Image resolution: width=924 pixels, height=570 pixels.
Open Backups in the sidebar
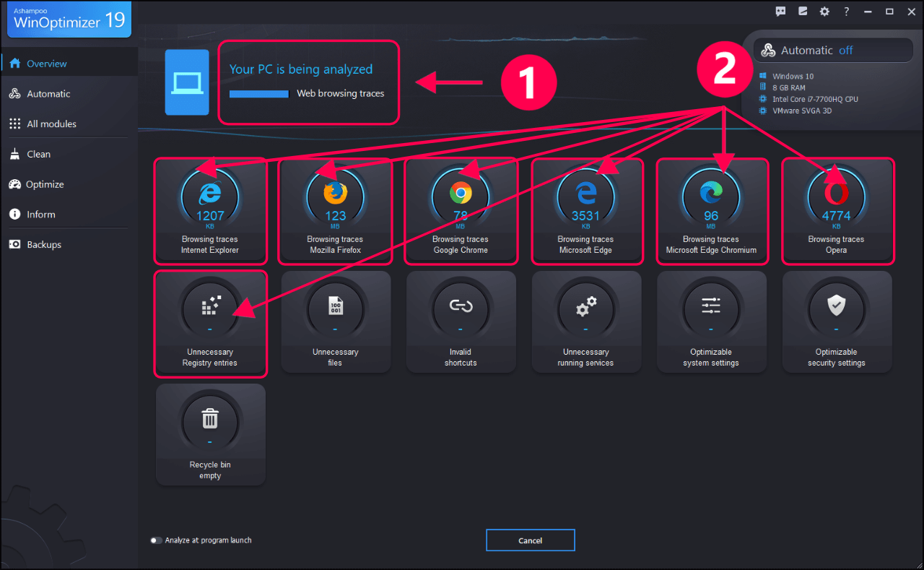pyautogui.click(x=69, y=245)
